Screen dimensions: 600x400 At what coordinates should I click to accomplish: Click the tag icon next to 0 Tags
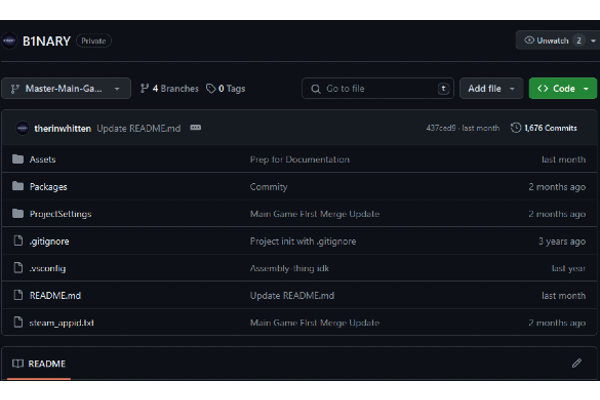(211, 89)
